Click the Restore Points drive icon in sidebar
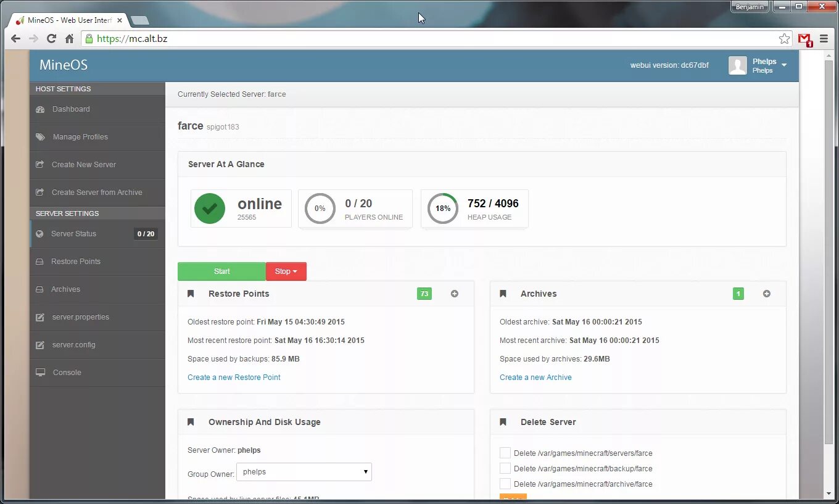 point(39,262)
